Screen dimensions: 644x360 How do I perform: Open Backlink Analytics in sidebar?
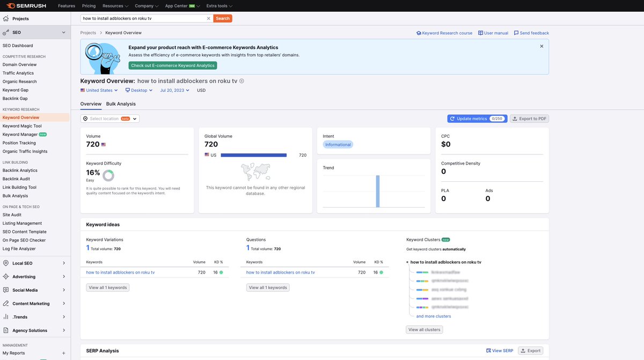point(20,171)
